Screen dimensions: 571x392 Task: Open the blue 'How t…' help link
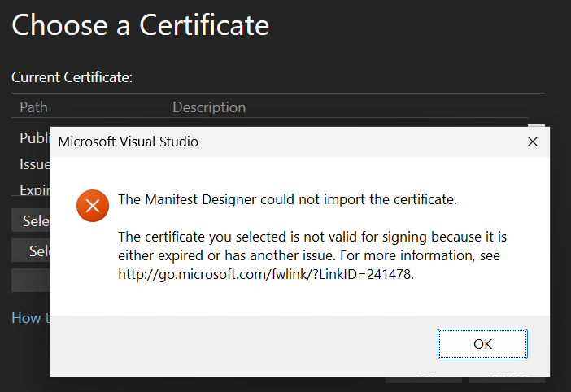click(x=31, y=318)
